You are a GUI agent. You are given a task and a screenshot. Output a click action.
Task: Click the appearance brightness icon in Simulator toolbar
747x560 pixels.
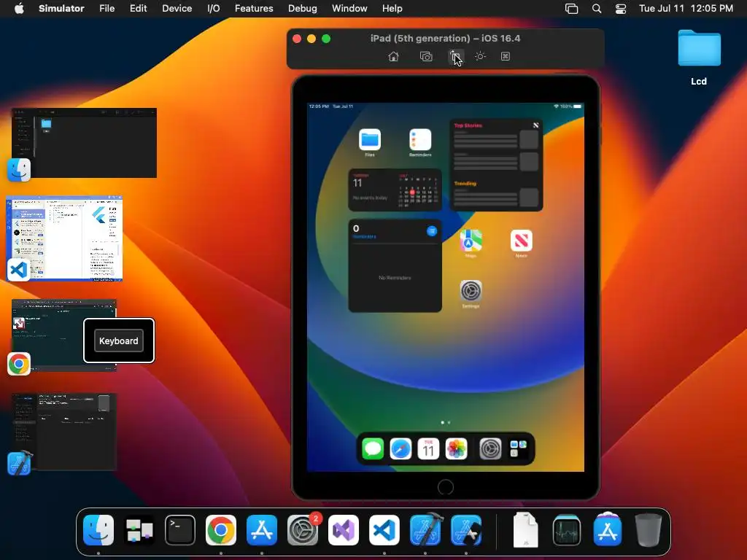pos(480,57)
